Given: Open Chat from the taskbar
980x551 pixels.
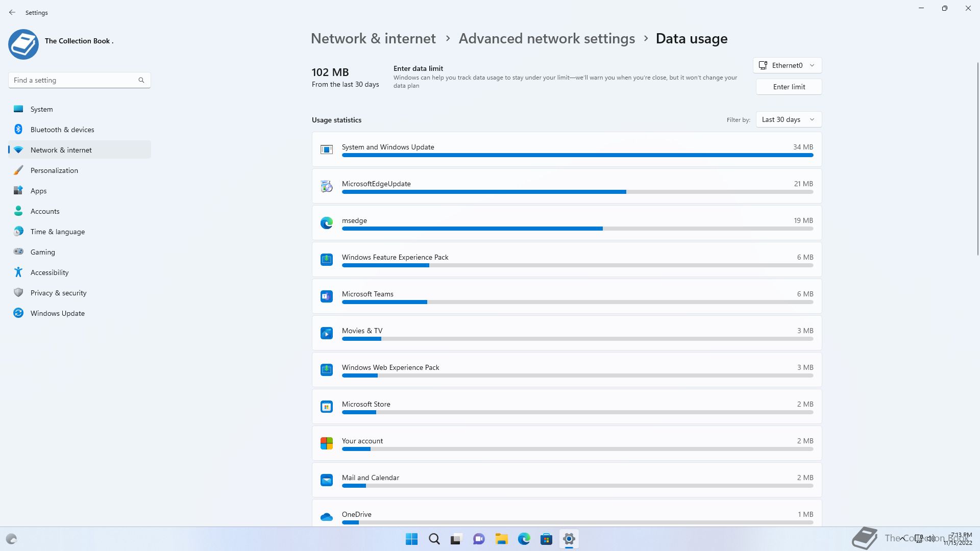Looking at the screenshot, I should (x=479, y=539).
